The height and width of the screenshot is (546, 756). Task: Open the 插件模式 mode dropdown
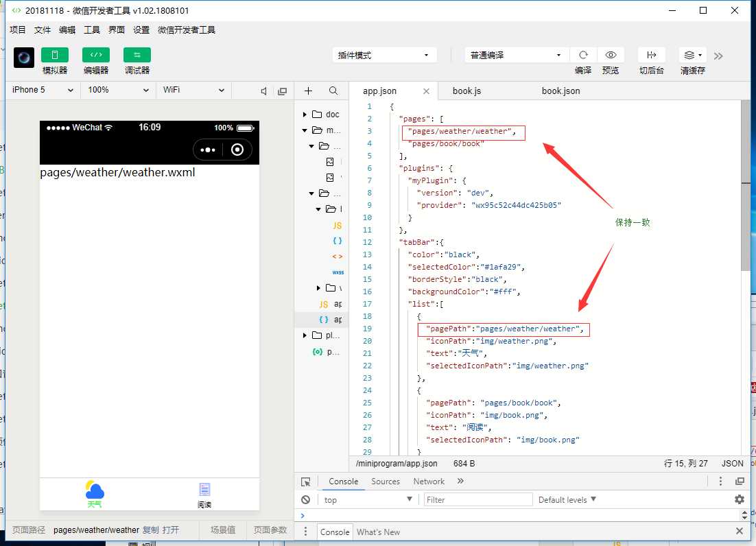[x=384, y=55]
